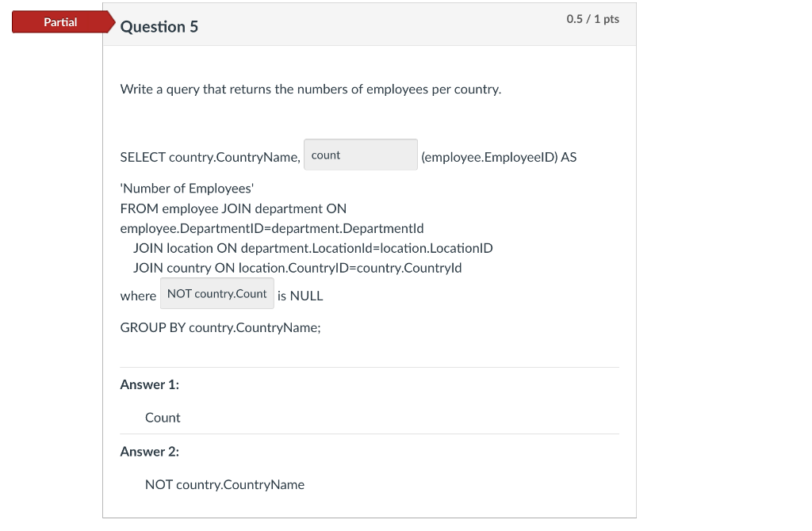Click the employee.DepartmentID join condition line
The image size is (812, 531).
[x=271, y=227]
